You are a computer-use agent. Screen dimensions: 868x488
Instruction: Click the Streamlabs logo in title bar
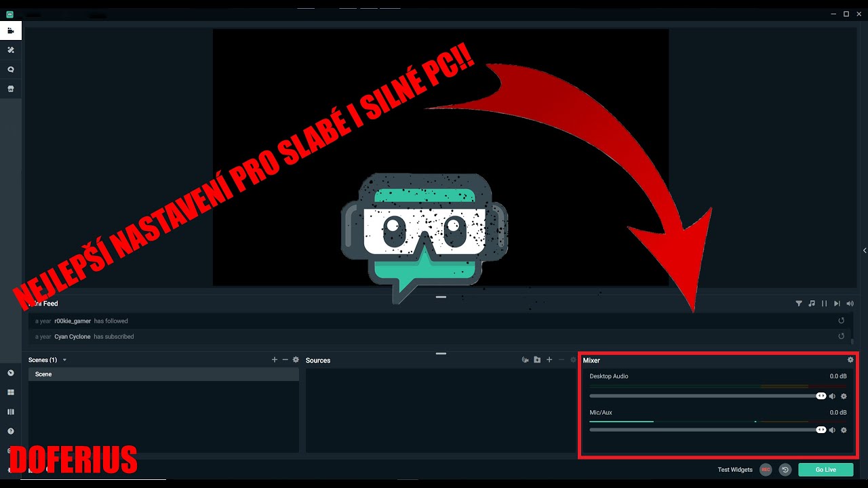pyautogui.click(x=10, y=14)
